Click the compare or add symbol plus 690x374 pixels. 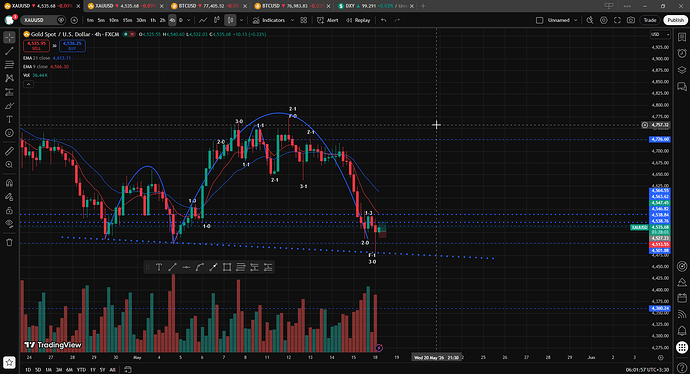click(74, 20)
